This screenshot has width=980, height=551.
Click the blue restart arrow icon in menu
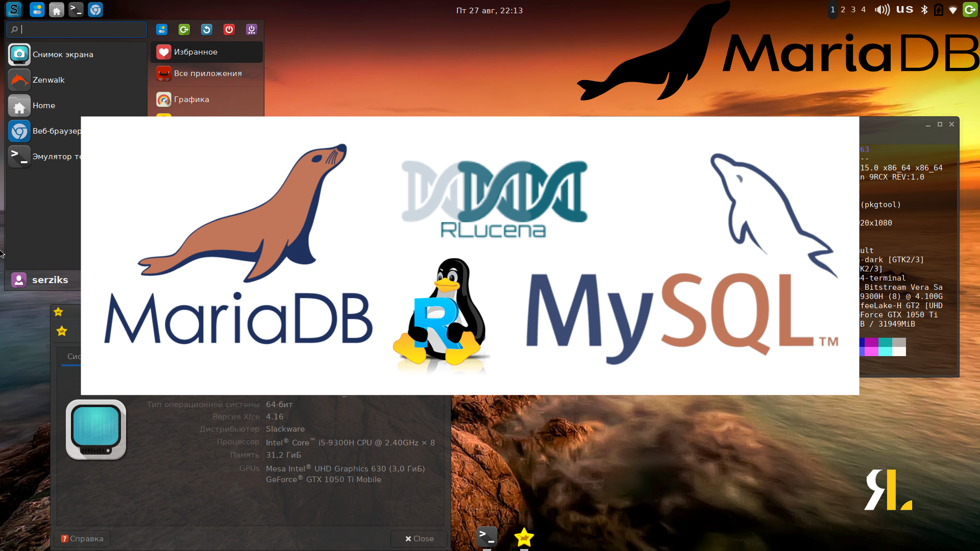pos(207,30)
